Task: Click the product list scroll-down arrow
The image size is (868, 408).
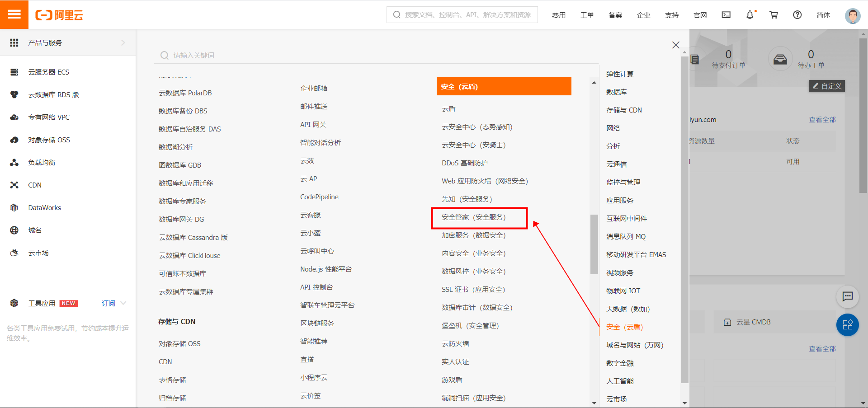Action: tap(594, 403)
